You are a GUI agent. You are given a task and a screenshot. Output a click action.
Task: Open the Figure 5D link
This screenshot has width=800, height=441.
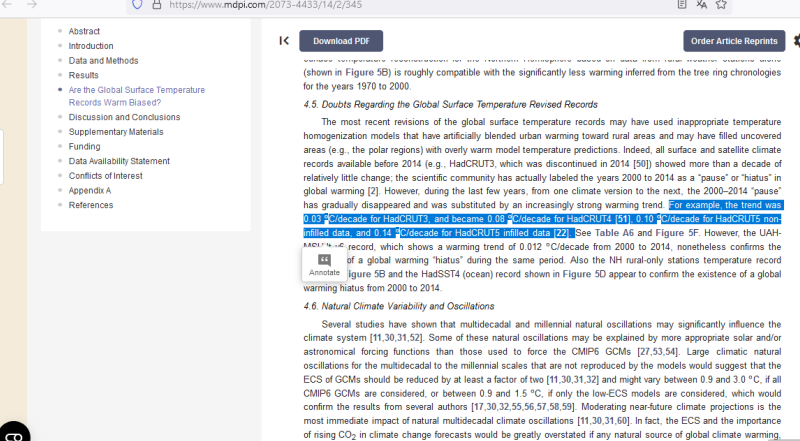(x=584, y=274)
